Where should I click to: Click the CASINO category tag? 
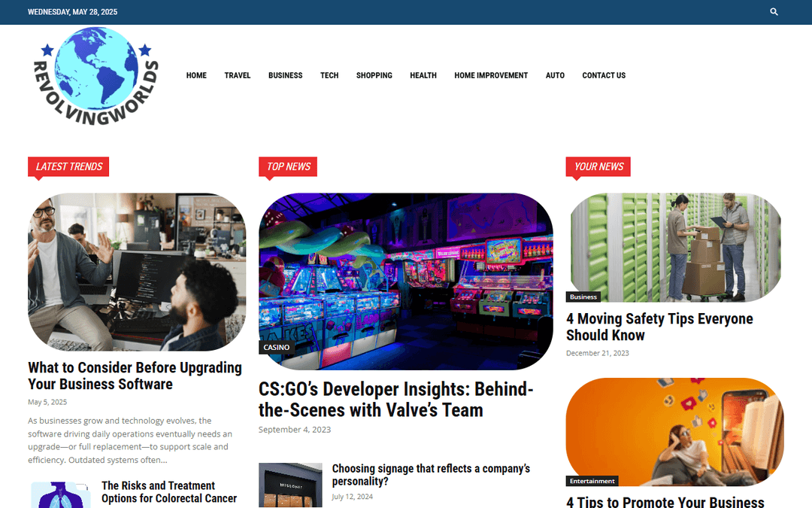click(x=277, y=347)
